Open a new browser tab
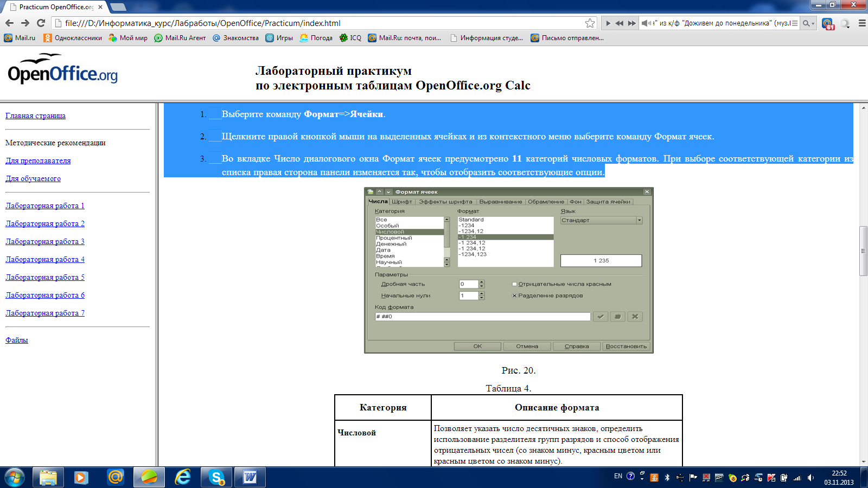This screenshot has height=488, width=868. [x=118, y=7]
